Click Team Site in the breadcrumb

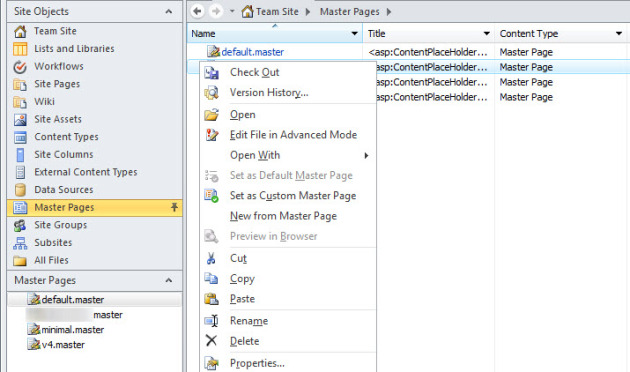click(x=277, y=12)
